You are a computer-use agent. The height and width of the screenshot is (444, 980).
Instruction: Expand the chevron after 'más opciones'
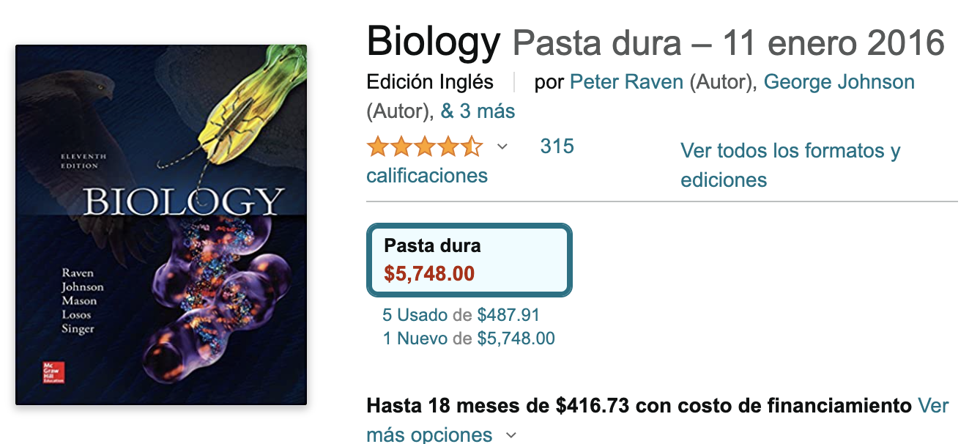[511, 435]
